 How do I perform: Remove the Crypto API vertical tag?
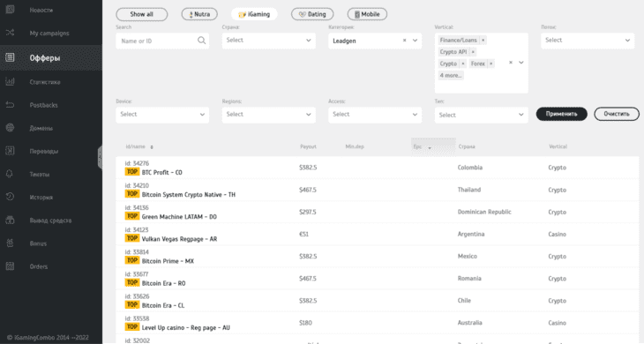coord(473,52)
